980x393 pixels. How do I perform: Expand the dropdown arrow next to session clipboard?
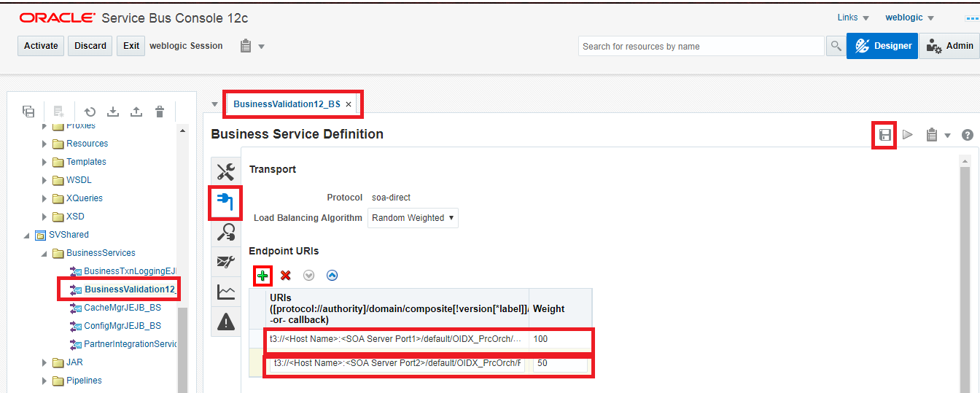[x=261, y=47]
